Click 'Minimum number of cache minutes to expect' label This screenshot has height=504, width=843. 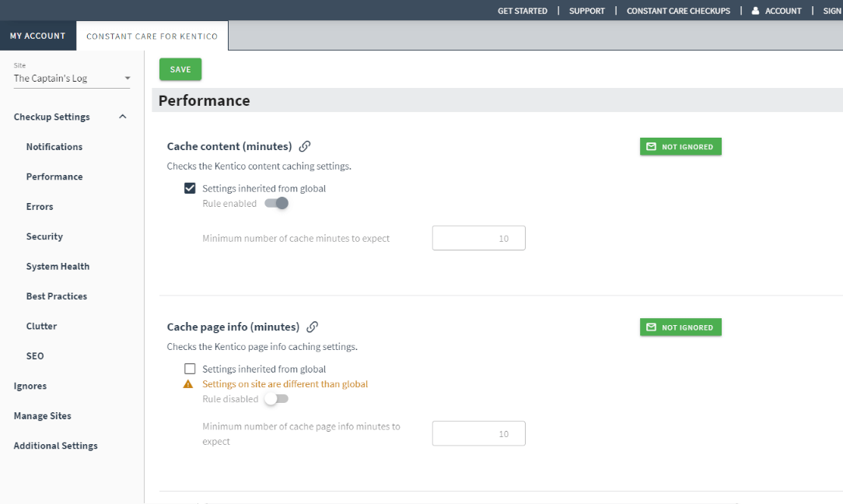point(296,238)
